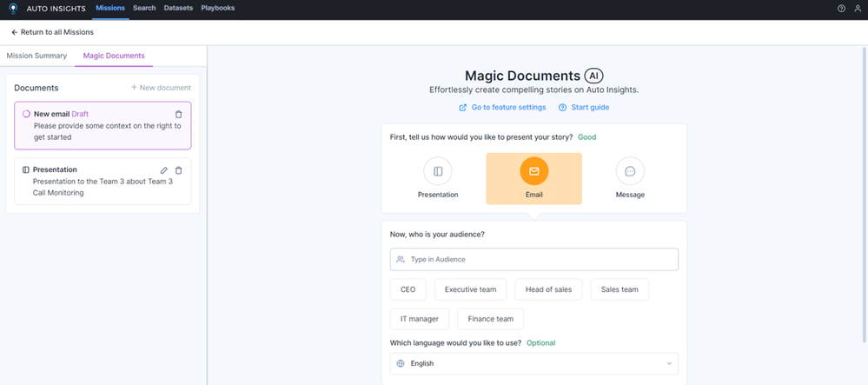Click the 'Documents' panel heading
The width and height of the screenshot is (868, 385).
(x=36, y=88)
